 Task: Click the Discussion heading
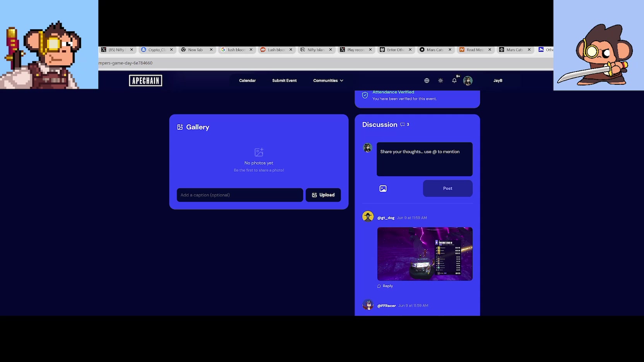(380, 125)
